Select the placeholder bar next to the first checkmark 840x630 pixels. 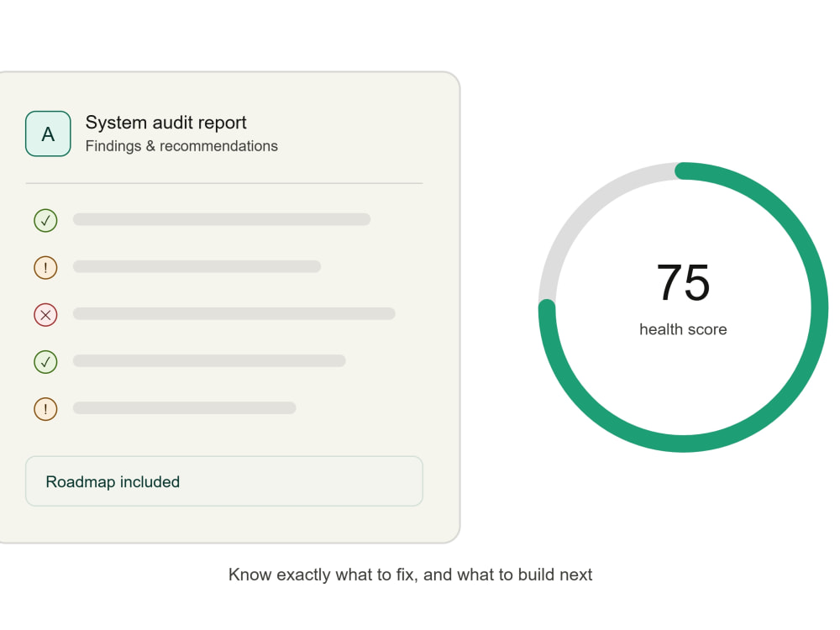click(222, 219)
